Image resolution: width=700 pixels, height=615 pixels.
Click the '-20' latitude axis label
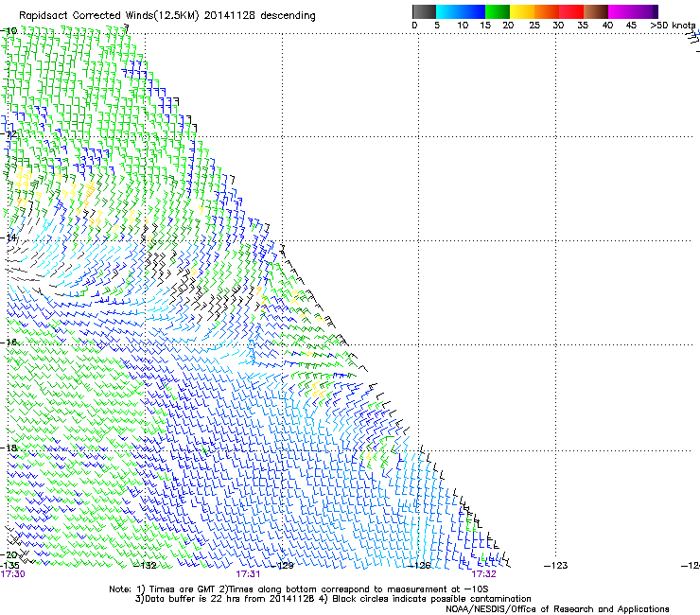click(x=9, y=554)
